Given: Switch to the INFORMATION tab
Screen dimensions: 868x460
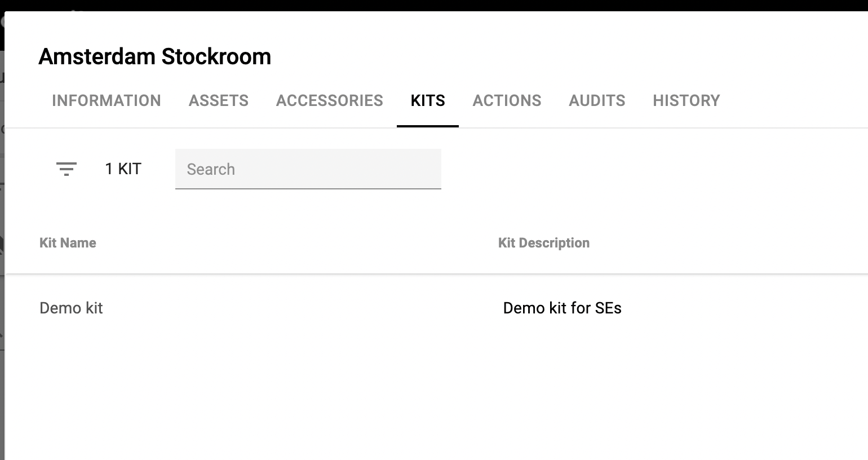Looking at the screenshot, I should click(106, 101).
